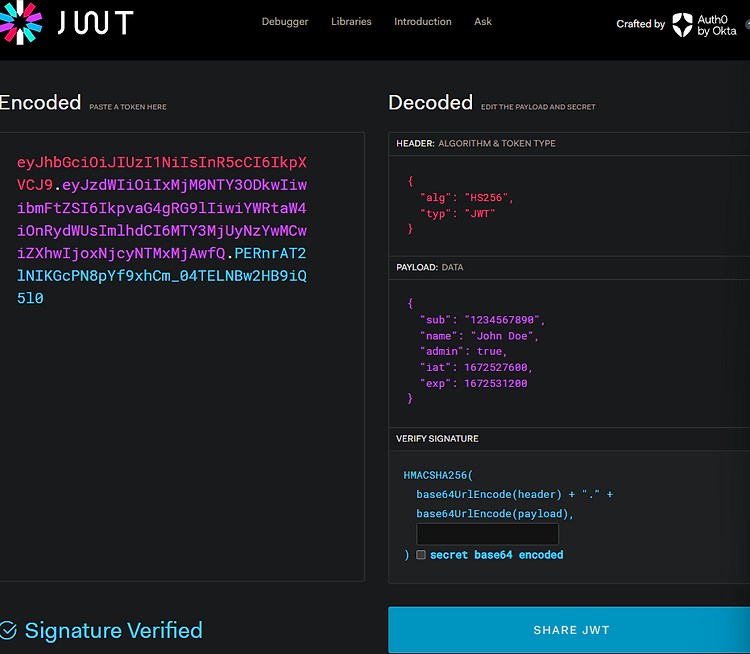Screen dimensions: 750x654
Task: Click the blue signature segment lNIKGcPN8pYf9xhCm_04TELNBw2HB9iQ
Action: click(x=162, y=276)
